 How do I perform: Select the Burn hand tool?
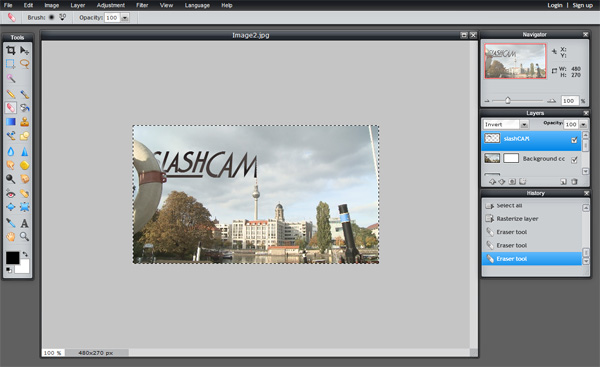pos(24,179)
